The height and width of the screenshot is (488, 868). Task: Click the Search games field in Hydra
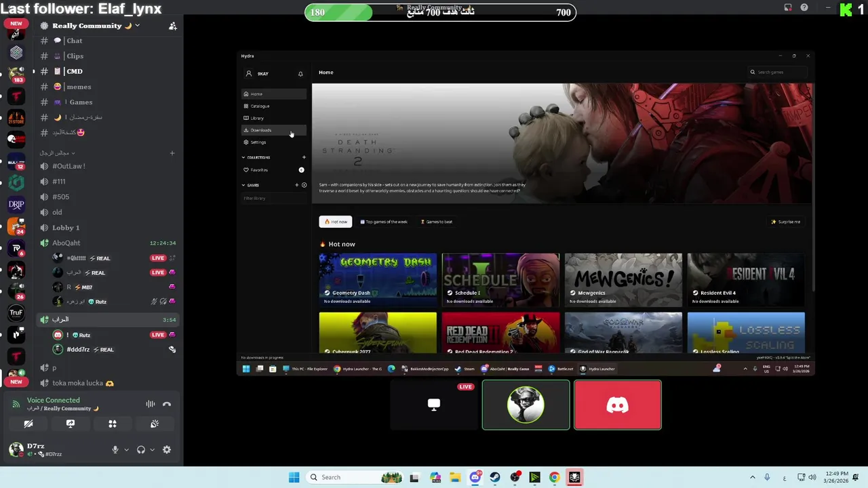777,72
